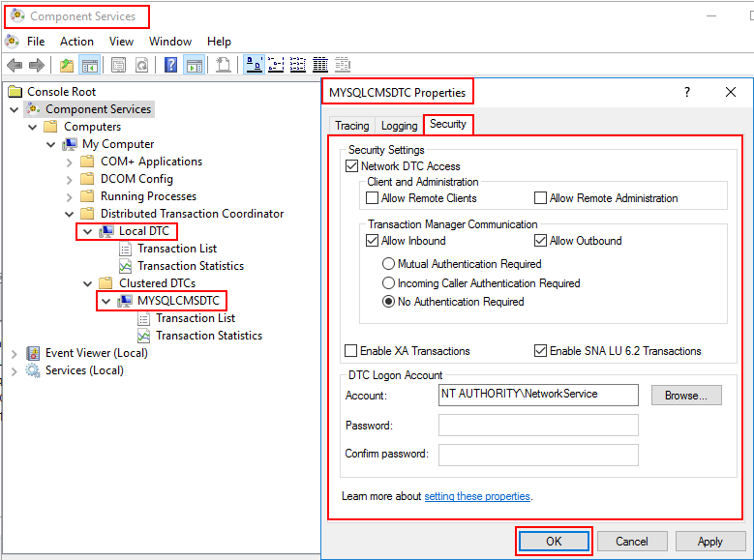Open the Action menu
Screen dimensions: 754x560
(x=76, y=42)
